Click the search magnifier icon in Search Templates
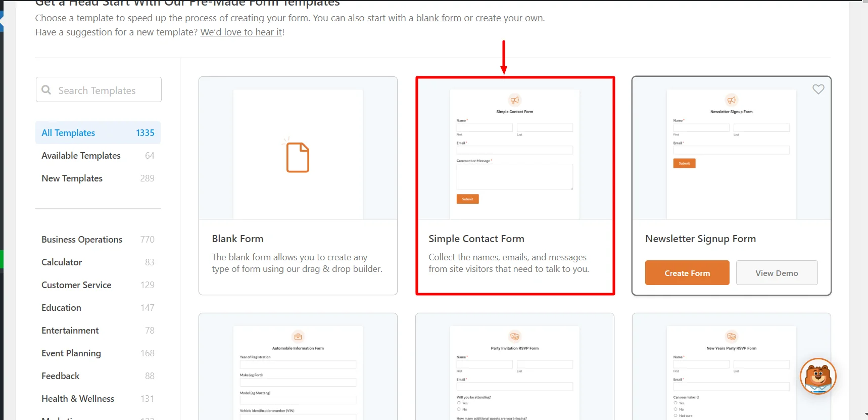 (46, 90)
